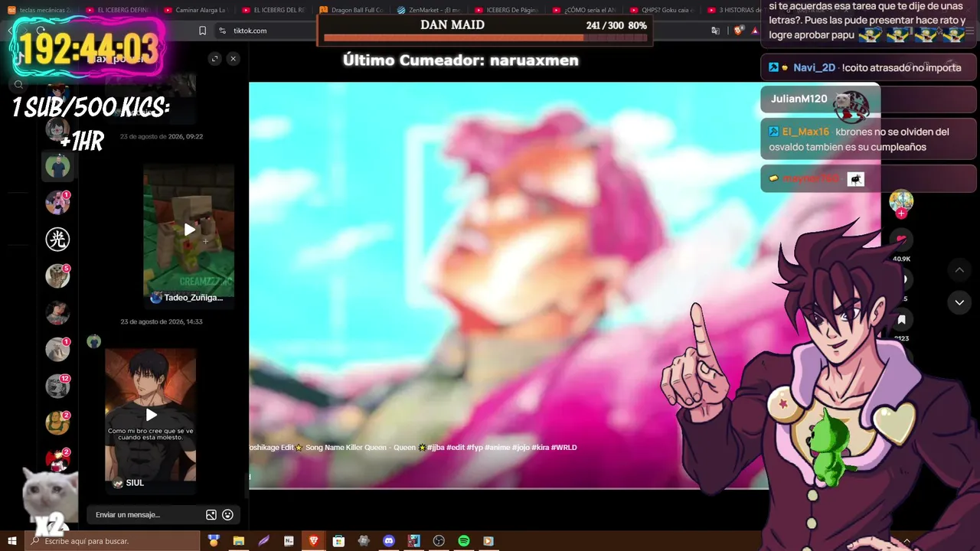Image resolution: width=980 pixels, height=551 pixels.
Task: Switch to '¿CÓMO sería el AN' tab
Action: [x=585, y=10]
